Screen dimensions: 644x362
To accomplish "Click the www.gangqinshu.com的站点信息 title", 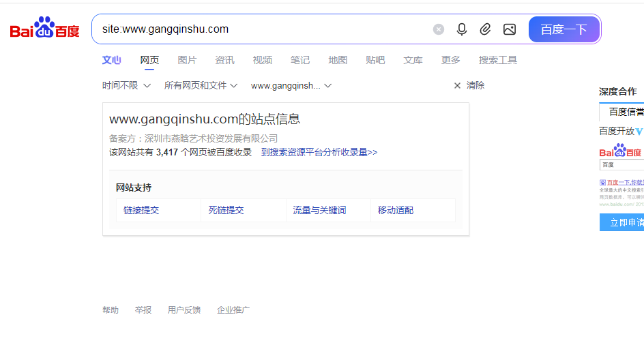I will click(x=205, y=119).
